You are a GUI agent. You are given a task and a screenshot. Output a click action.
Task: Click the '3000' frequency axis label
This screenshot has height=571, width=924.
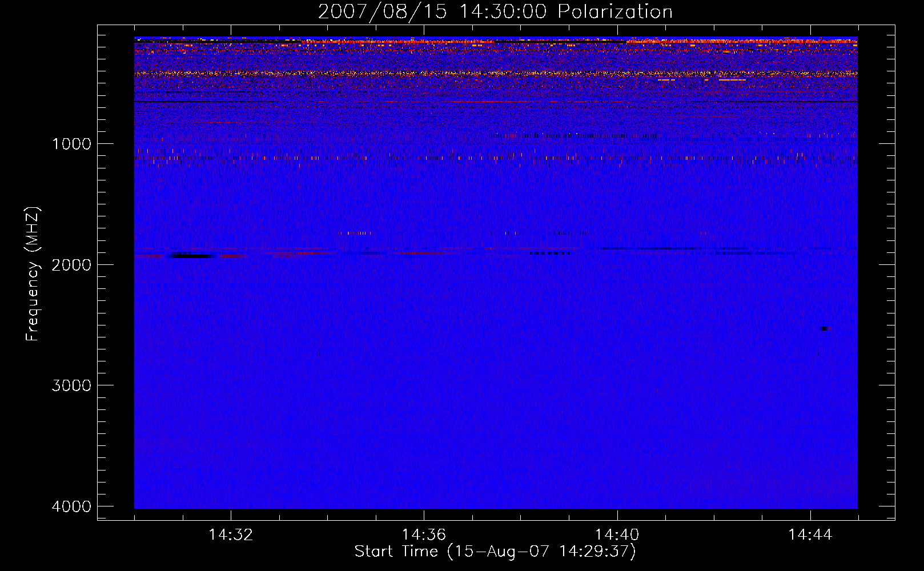(x=71, y=385)
